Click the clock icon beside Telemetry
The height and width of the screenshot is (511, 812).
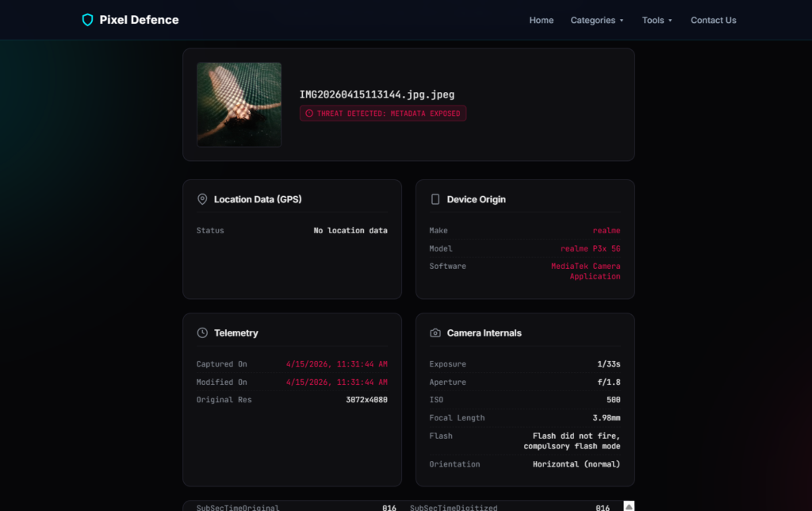tap(202, 333)
